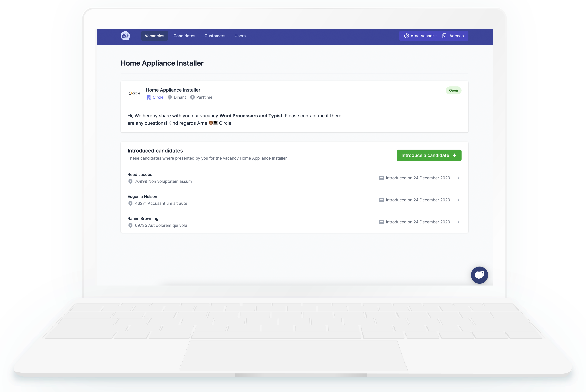This screenshot has height=392, width=586.
Task: Open the chat support bubble
Action: tap(479, 275)
